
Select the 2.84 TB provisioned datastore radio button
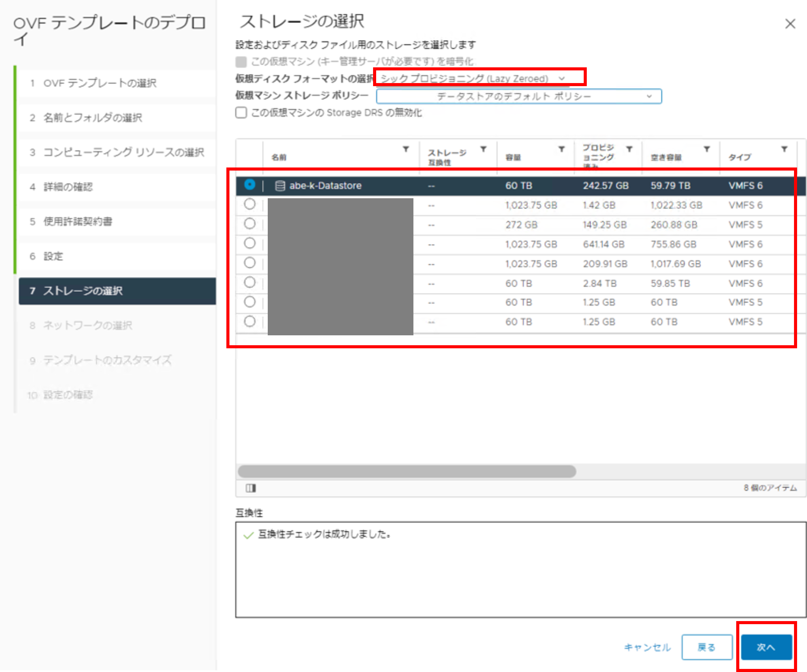pyautogui.click(x=250, y=282)
